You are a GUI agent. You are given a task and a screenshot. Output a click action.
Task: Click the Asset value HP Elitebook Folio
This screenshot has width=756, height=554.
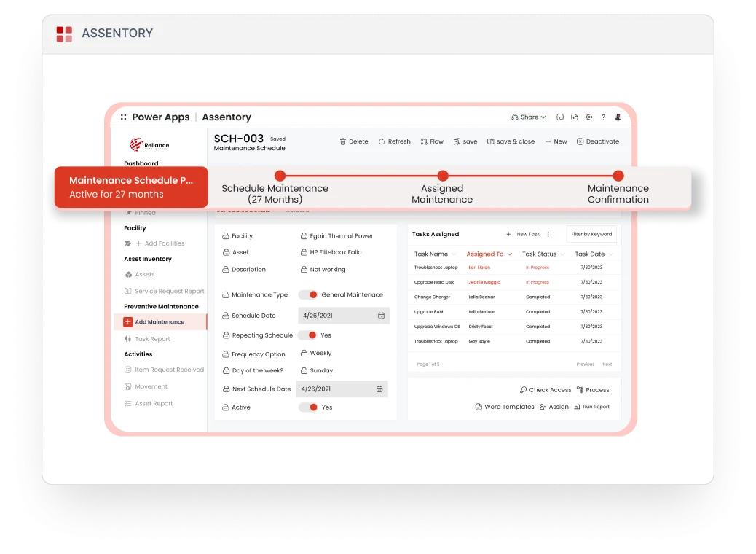(x=336, y=252)
